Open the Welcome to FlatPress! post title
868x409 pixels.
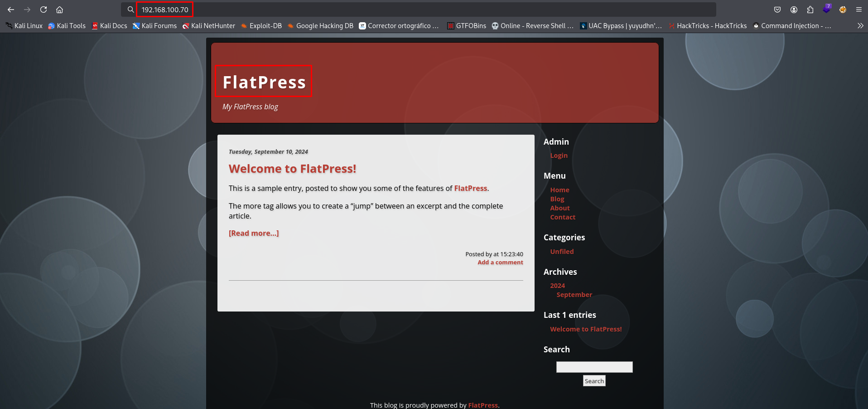292,169
